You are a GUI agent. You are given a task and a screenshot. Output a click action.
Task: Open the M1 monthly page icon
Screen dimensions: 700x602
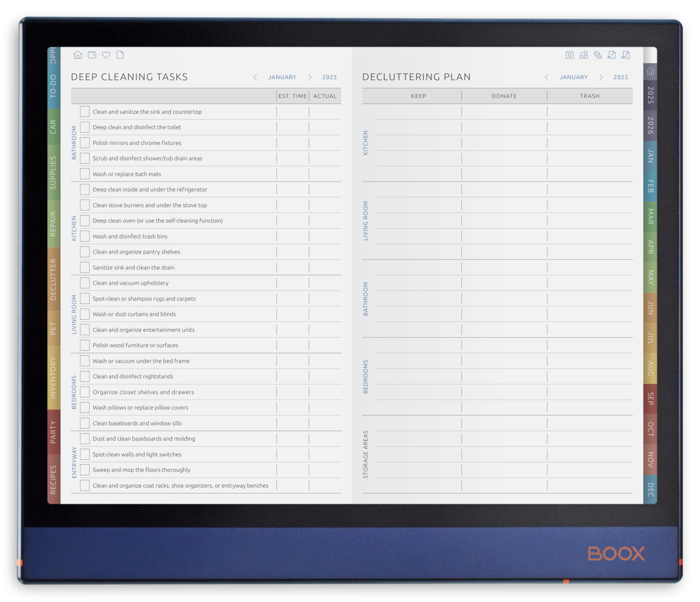611,55
